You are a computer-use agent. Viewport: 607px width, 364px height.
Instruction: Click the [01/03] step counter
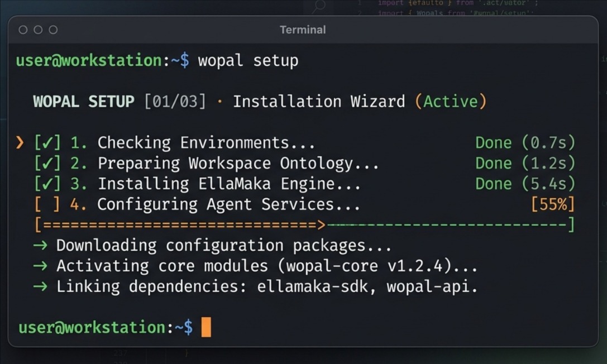(175, 102)
